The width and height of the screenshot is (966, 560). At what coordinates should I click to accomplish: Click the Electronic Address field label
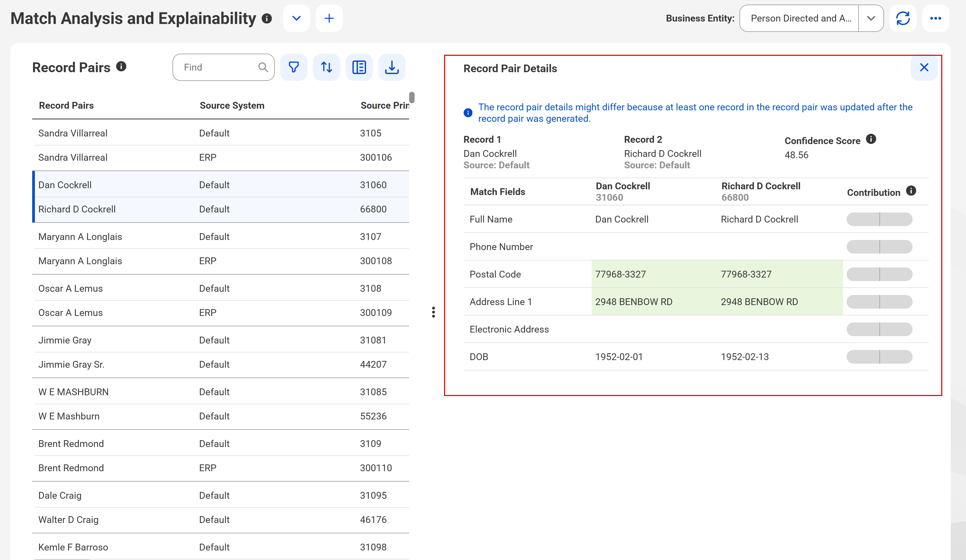(509, 329)
